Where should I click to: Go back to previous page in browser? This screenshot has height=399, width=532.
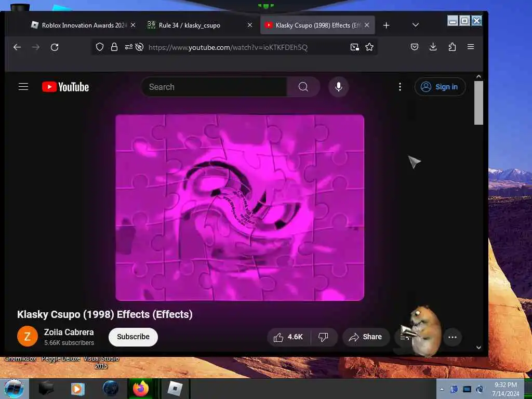pyautogui.click(x=17, y=47)
